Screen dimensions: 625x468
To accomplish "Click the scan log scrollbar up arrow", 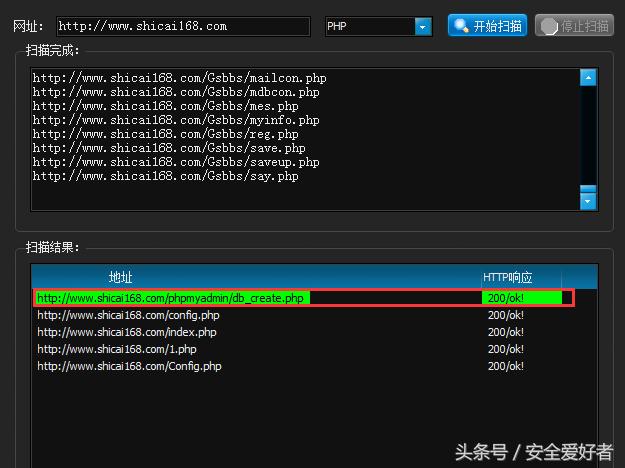I will (x=588, y=77).
